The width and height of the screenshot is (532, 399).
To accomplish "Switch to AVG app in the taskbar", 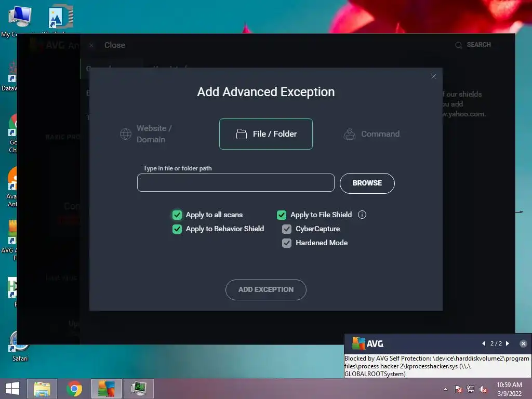I will point(106,389).
